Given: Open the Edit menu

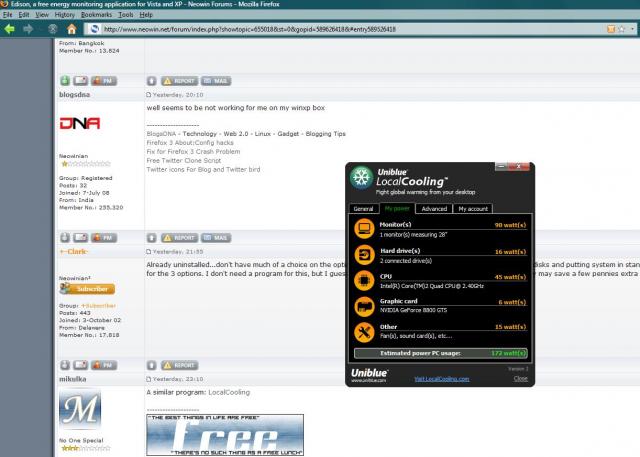Looking at the screenshot, I should pyautogui.click(x=24, y=15).
